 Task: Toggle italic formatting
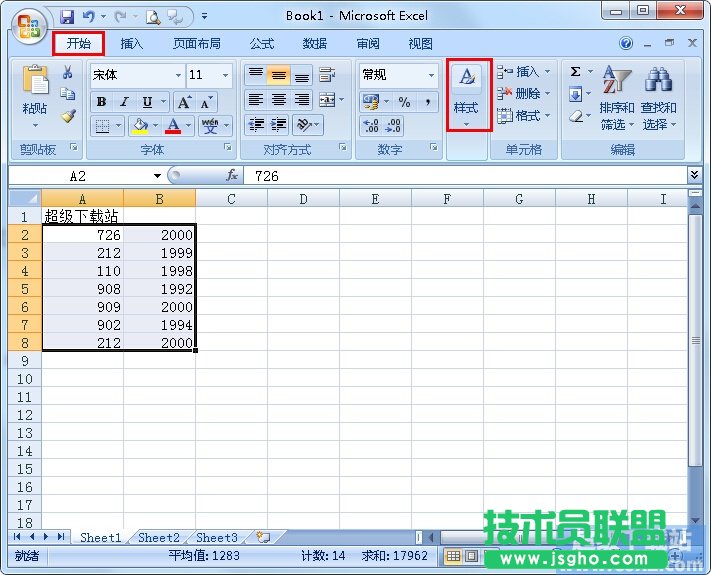tap(124, 102)
